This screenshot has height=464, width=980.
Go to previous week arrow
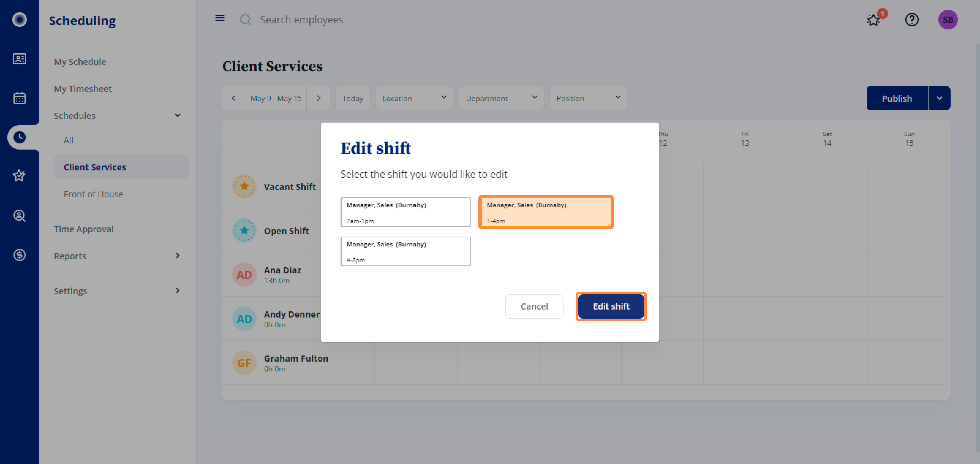click(234, 98)
